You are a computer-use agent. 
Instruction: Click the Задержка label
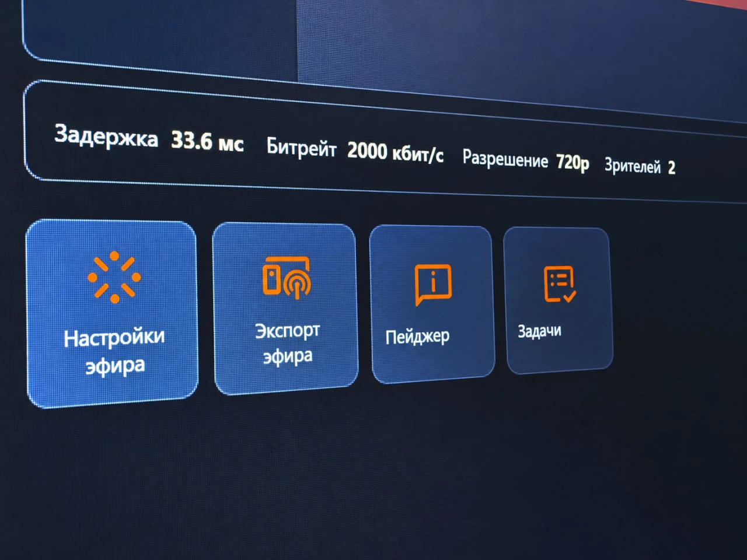(x=106, y=136)
